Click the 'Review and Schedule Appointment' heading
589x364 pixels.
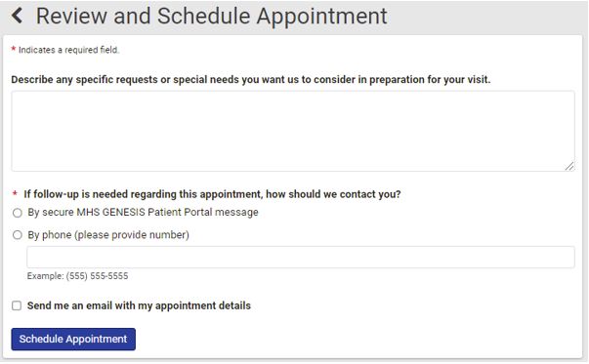212,17
